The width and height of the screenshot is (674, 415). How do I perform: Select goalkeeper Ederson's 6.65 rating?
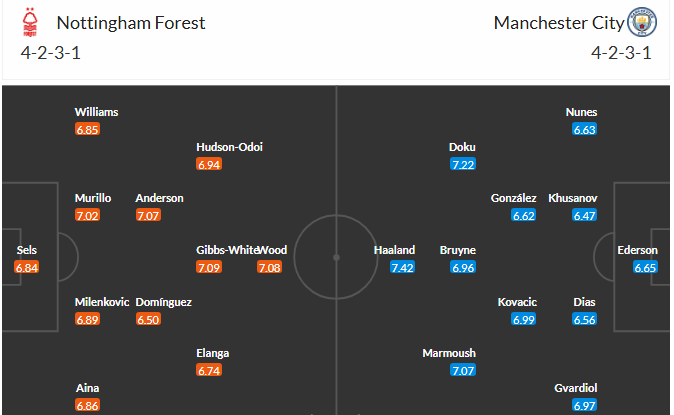(x=645, y=267)
